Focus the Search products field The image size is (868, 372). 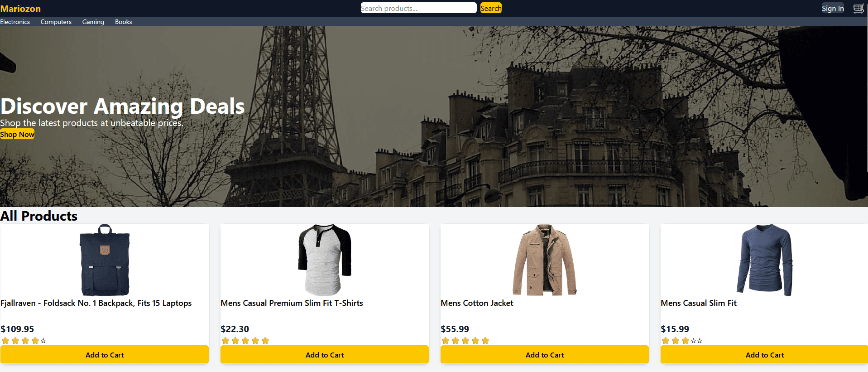point(418,8)
